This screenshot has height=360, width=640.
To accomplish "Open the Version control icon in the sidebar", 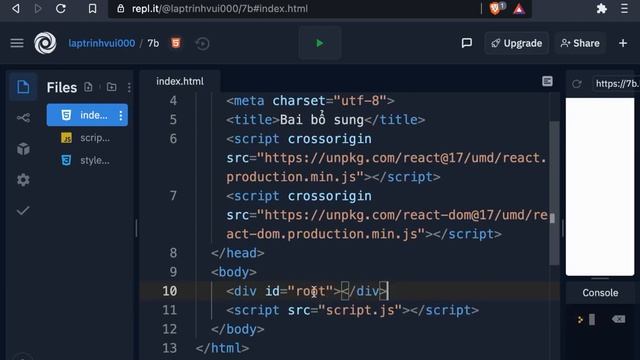I will (x=23, y=118).
